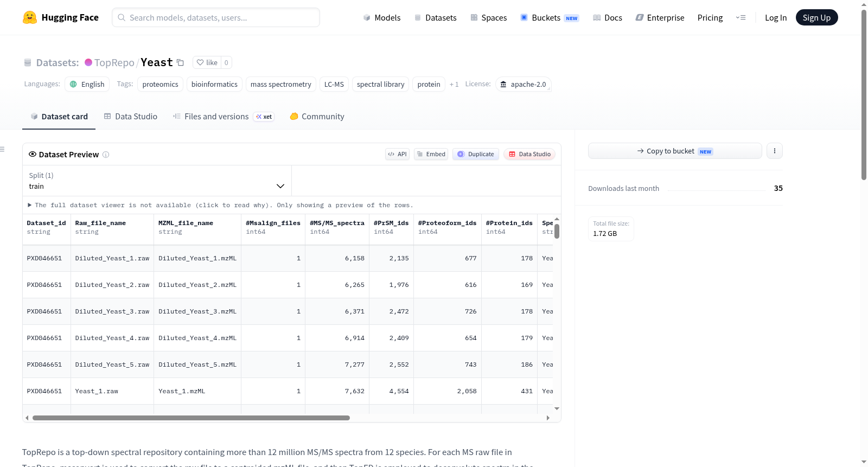Select the spectral library tag
This screenshot has height=467, width=868.
point(380,84)
